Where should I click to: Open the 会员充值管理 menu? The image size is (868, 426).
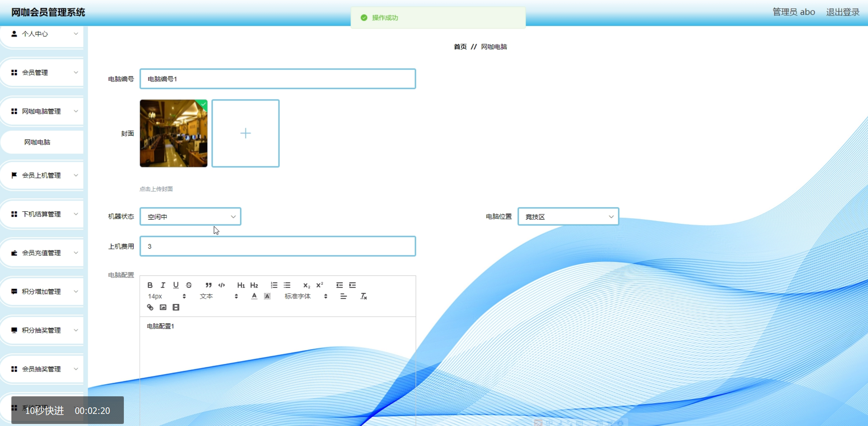pyautogui.click(x=42, y=253)
